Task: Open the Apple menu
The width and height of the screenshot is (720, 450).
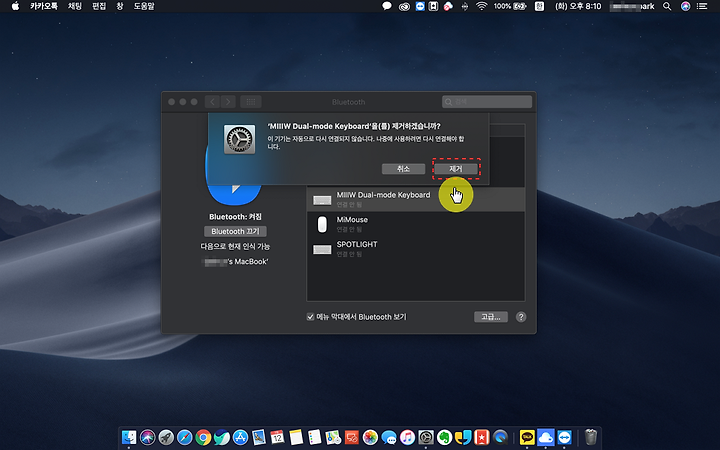Action: pyautogui.click(x=15, y=6)
